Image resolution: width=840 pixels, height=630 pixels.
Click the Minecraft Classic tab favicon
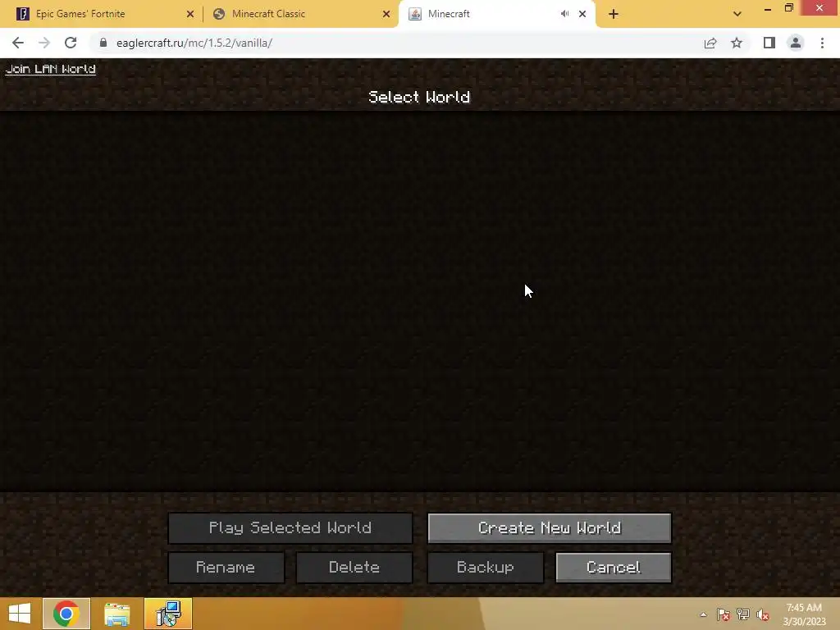[218, 14]
